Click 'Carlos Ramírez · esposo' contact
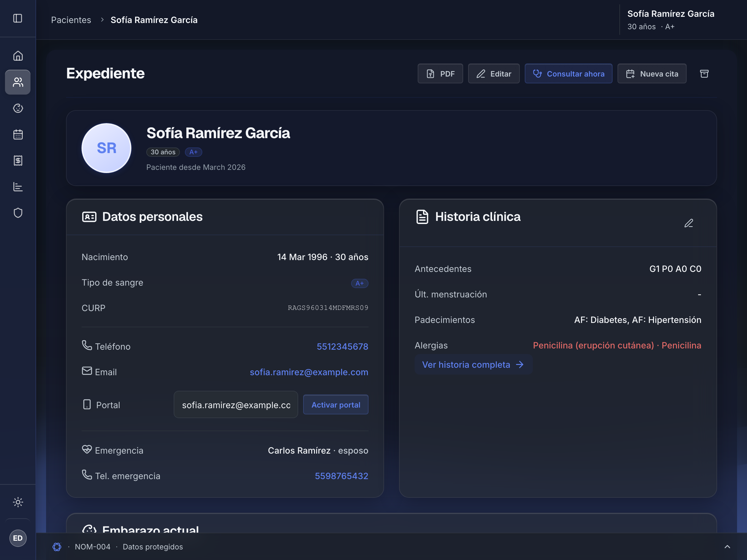 click(x=318, y=450)
